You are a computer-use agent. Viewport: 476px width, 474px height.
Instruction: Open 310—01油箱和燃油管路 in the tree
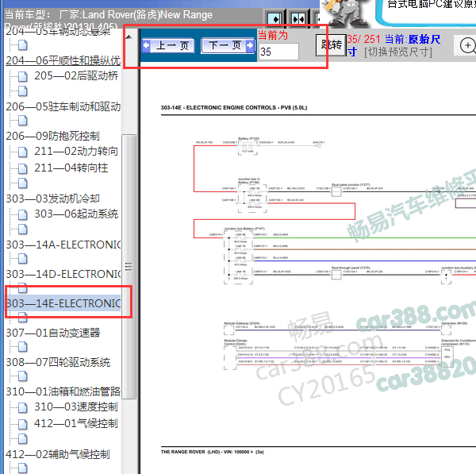63,391
